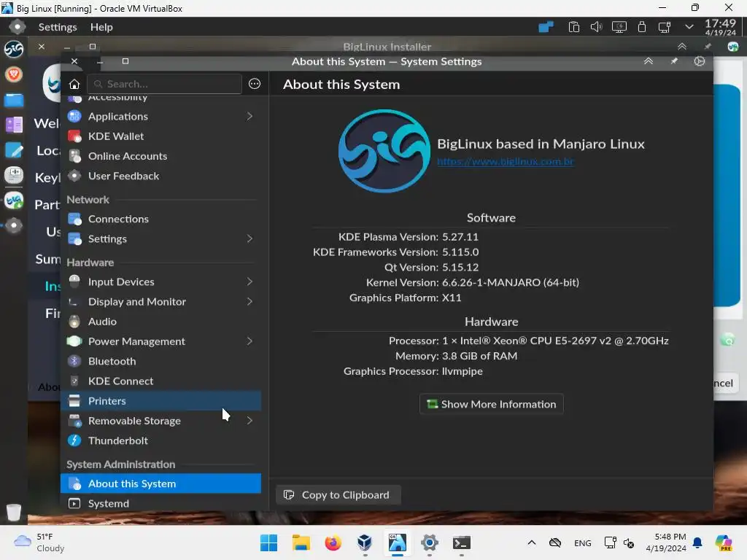Open VirtualBox Manager in taskbar
The height and width of the screenshot is (560, 747).
365,542
